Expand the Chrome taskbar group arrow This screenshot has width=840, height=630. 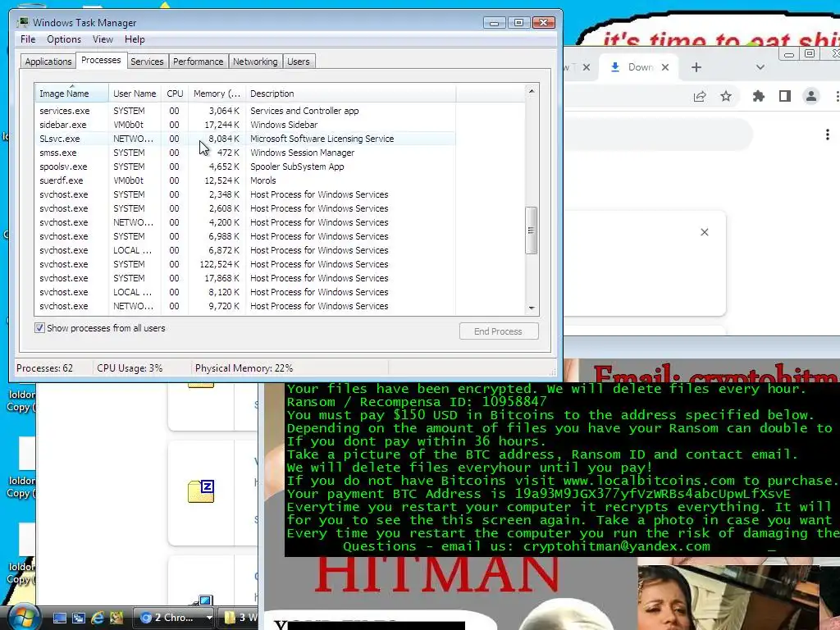[209, 618]
